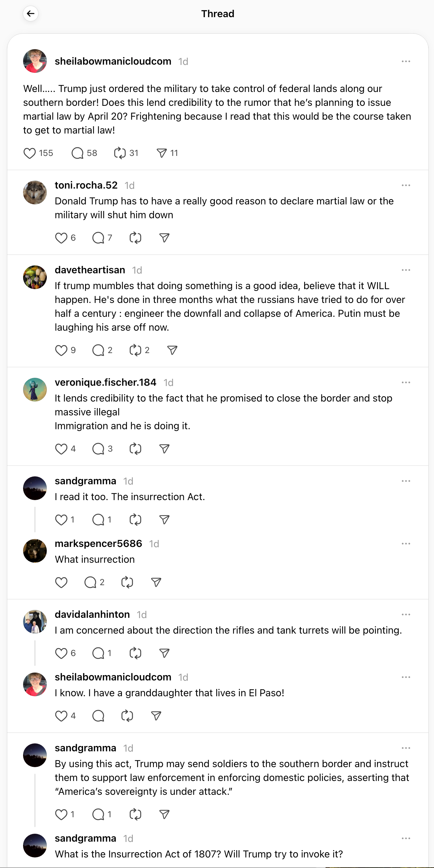Screen dimensions: 434x868
Task: Open more options on davetheartisan's reply
Action: tap(406, 270)
